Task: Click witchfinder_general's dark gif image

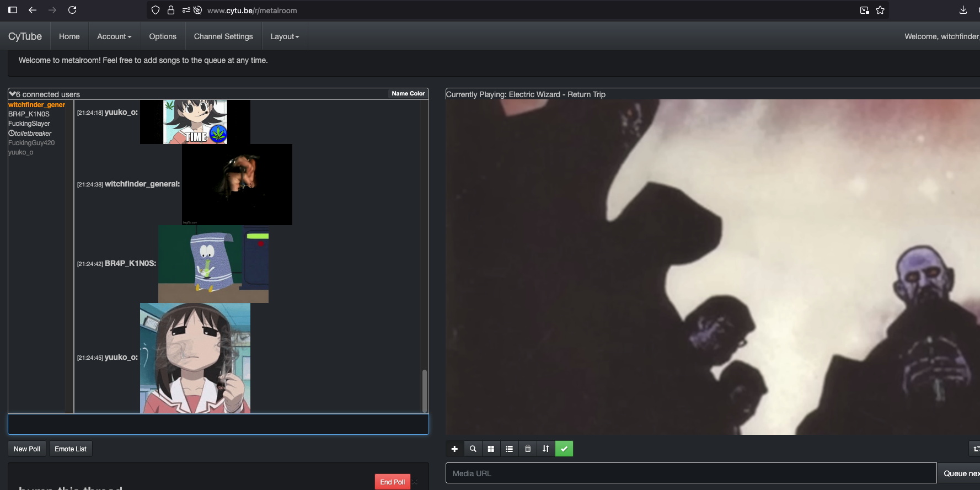Action: point(237,184)
